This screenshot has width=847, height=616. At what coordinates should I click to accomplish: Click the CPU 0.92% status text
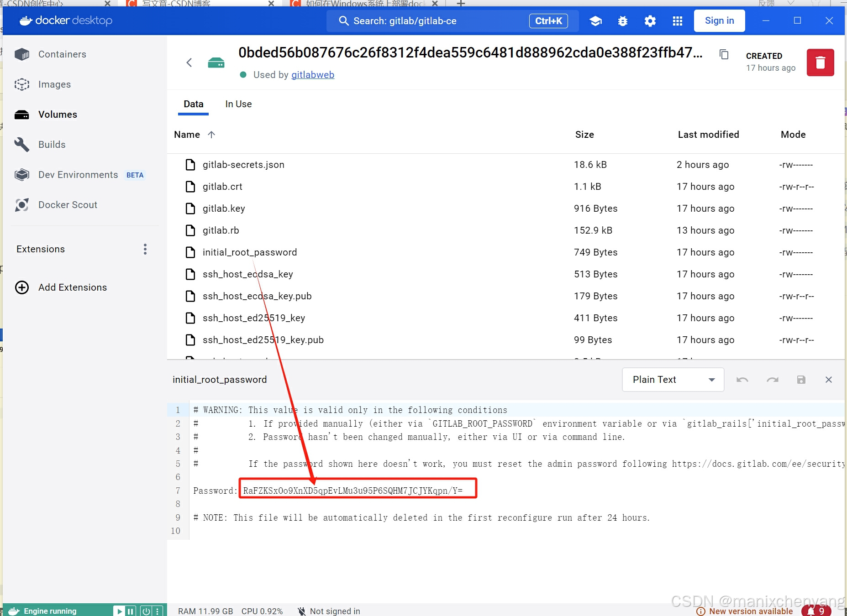click(x=262, y=611)
